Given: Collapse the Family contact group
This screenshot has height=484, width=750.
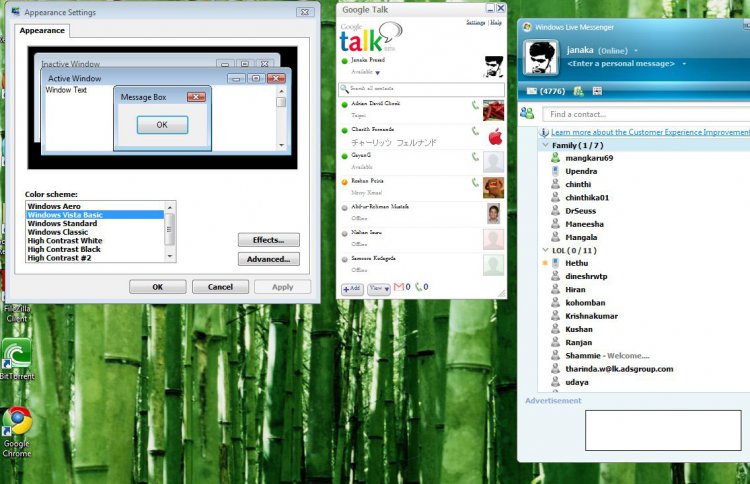Looking at the screenshot, I should pyautogui.click(x=545, y=145).
